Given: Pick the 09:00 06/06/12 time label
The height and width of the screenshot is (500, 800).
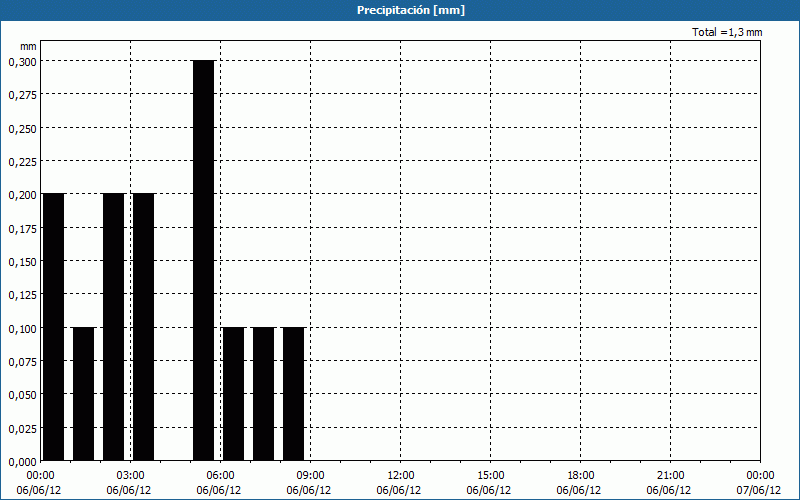Looking at the screenshot, I should 309,483.
